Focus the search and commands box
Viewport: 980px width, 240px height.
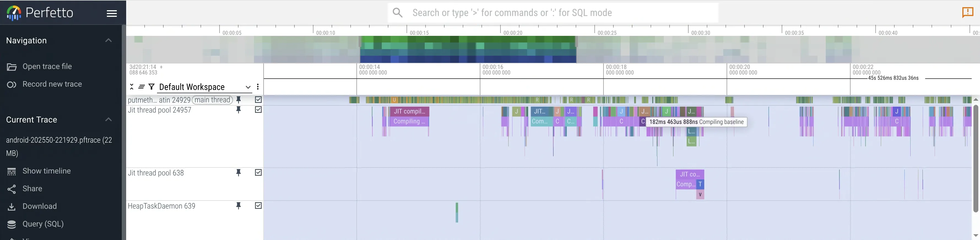[553, 13]
